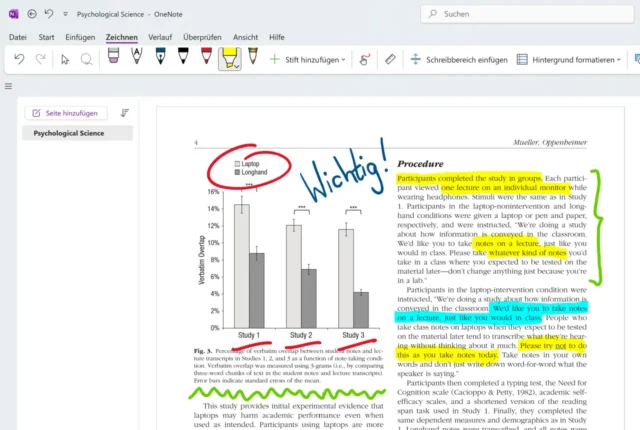Expand the Stift hinzufügen dropdown
The image size is (640, 430).
[x=342, y=60]
